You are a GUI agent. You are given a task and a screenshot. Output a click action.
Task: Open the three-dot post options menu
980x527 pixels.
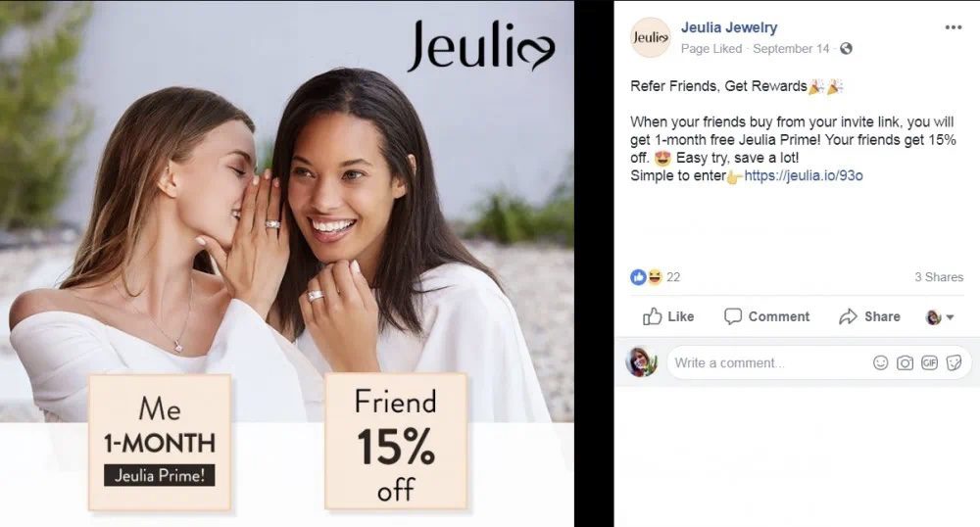(953, 27)
